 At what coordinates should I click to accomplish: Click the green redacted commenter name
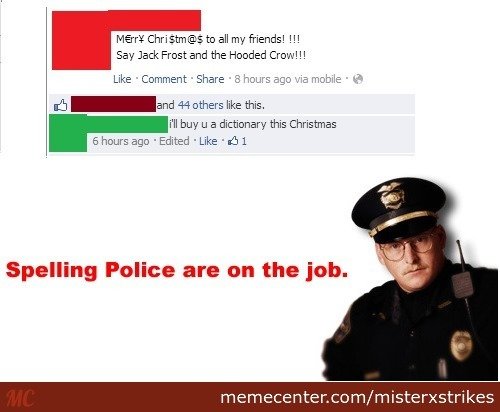tap(127, 123)
